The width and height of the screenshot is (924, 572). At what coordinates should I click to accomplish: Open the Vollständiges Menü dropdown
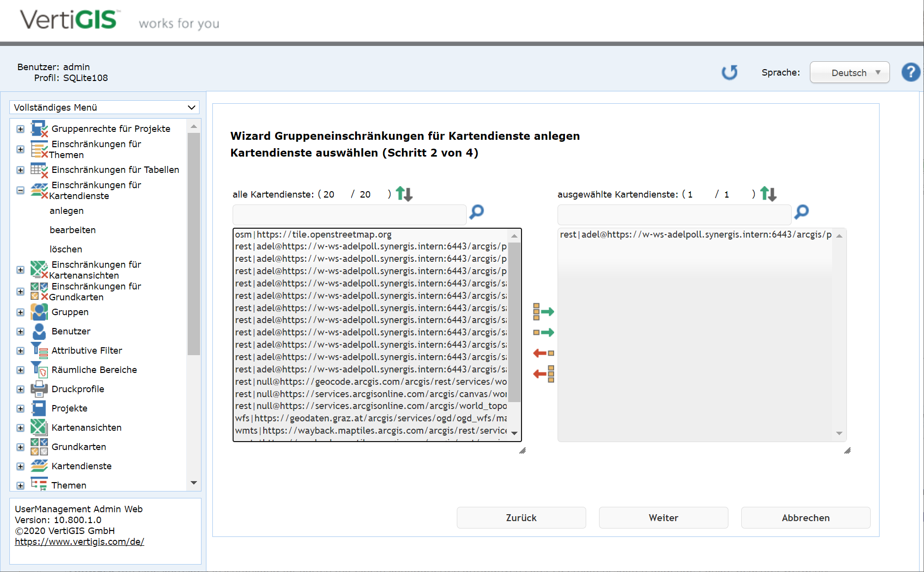pos(104,108)
